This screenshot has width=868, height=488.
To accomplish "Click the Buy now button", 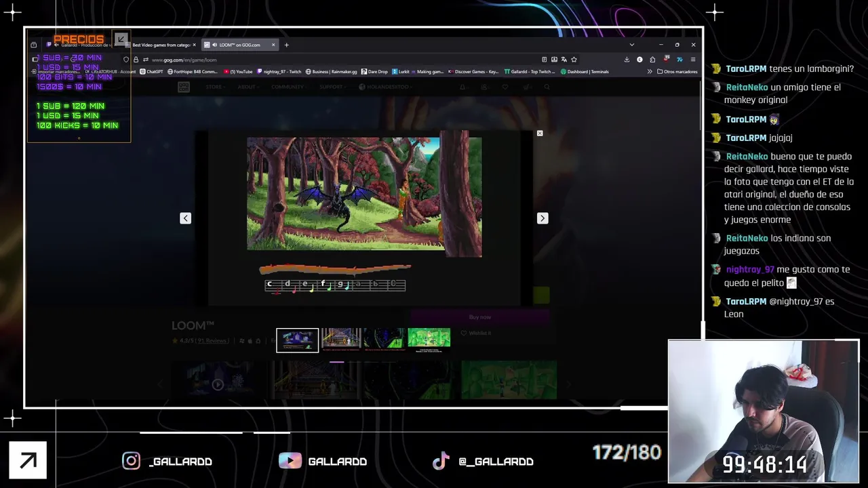I will [x=480, y=317].
